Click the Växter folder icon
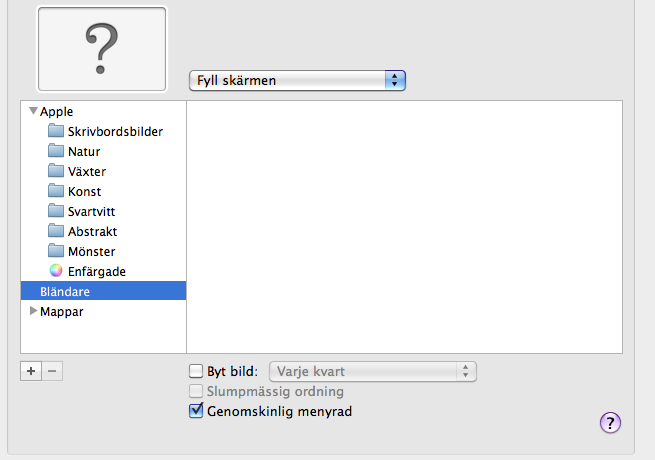The width and height of the screenshot is (655, 460). 56,171
